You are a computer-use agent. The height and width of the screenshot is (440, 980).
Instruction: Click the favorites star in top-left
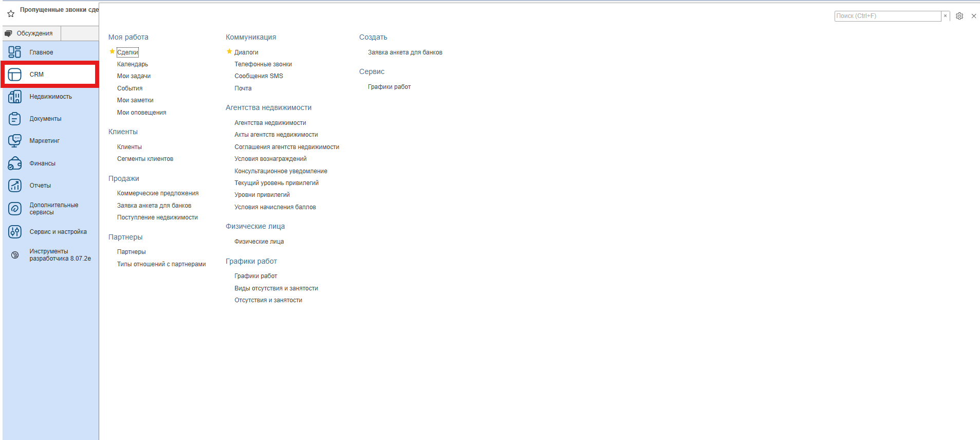pyautogui.click(x=11, y=14)
